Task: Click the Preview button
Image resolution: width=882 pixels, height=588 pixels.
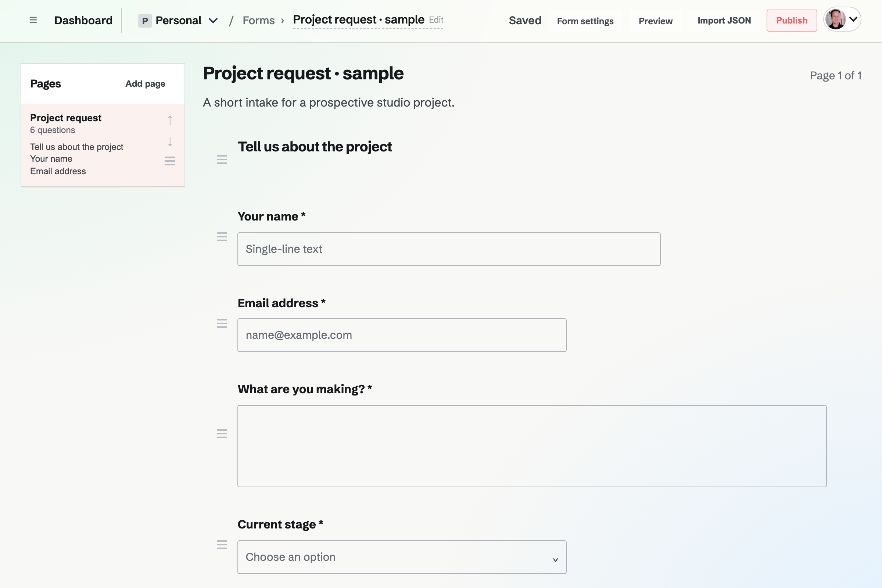Action: 655,21
